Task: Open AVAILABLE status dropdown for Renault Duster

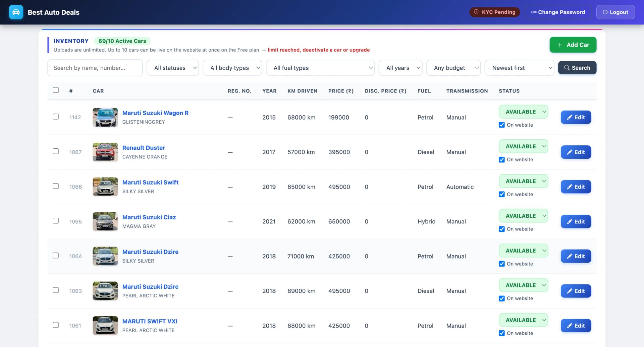Action: (524, 146)
